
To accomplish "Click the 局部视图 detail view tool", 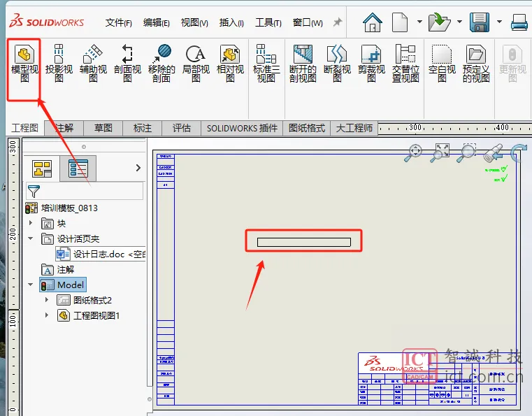I will [x=196, y=64].
